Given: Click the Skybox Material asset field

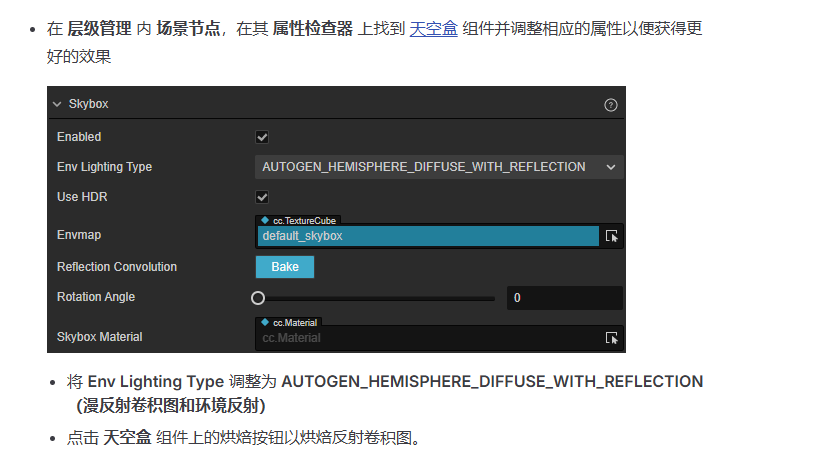Looking at the screenshot, I should point(427,338).
